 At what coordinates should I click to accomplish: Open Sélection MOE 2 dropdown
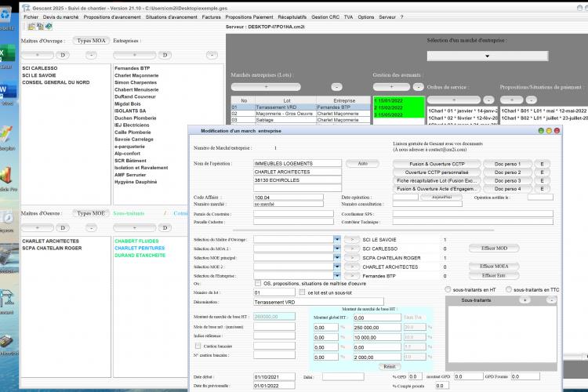click(337, 267)
